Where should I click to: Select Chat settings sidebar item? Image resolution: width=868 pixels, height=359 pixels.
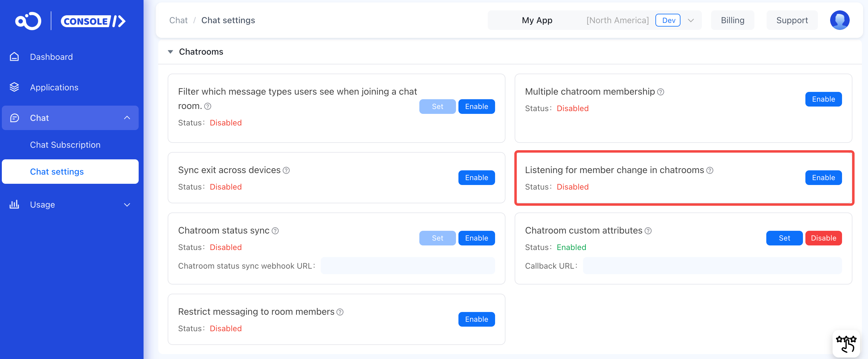tap(57, 172)
